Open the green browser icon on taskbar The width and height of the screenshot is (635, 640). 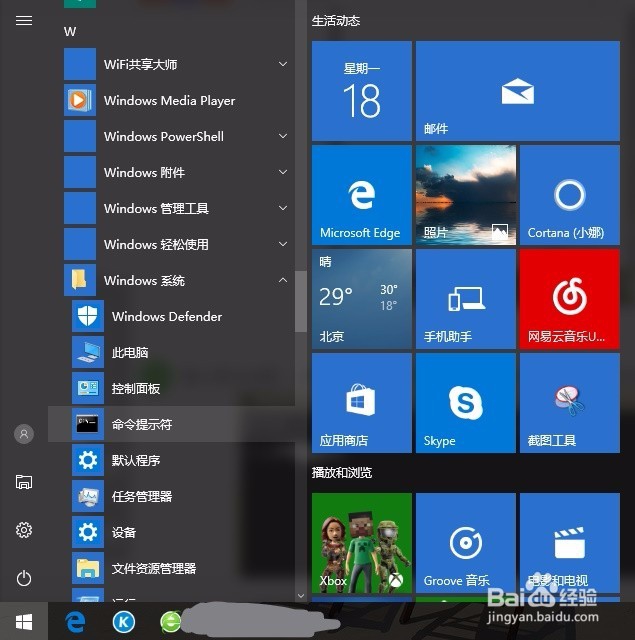pyautogui.click(x=171, y=622)
